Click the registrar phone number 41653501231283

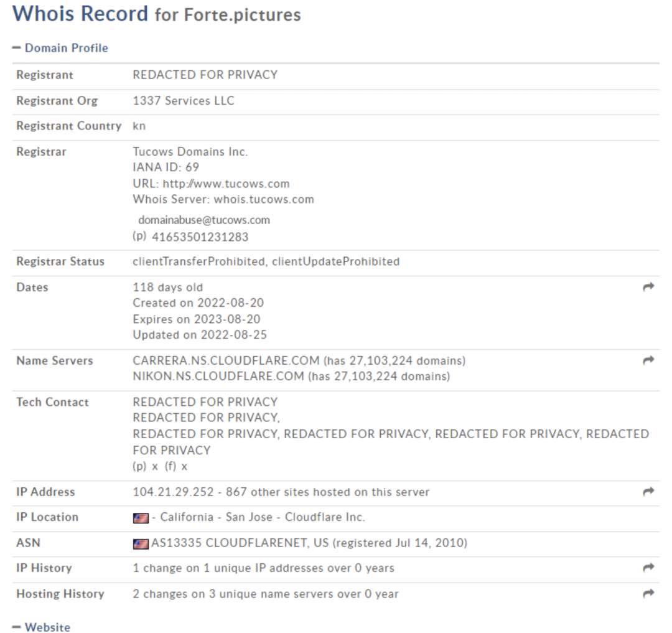point(200,237)
